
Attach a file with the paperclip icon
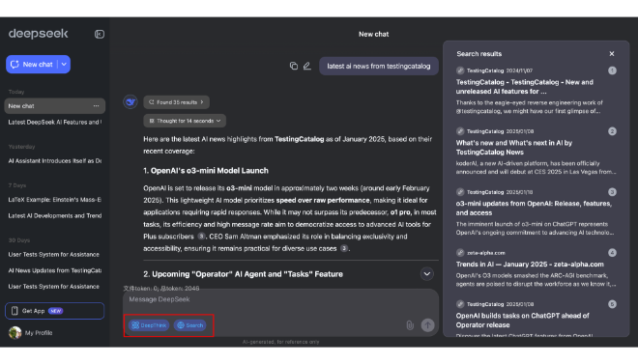410,325
